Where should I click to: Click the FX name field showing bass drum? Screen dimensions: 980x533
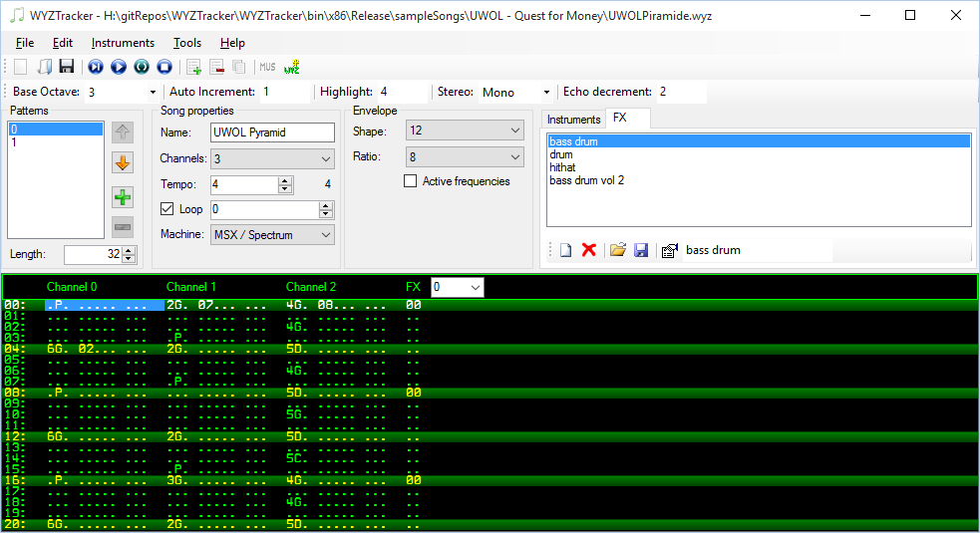tap(757, 250)
